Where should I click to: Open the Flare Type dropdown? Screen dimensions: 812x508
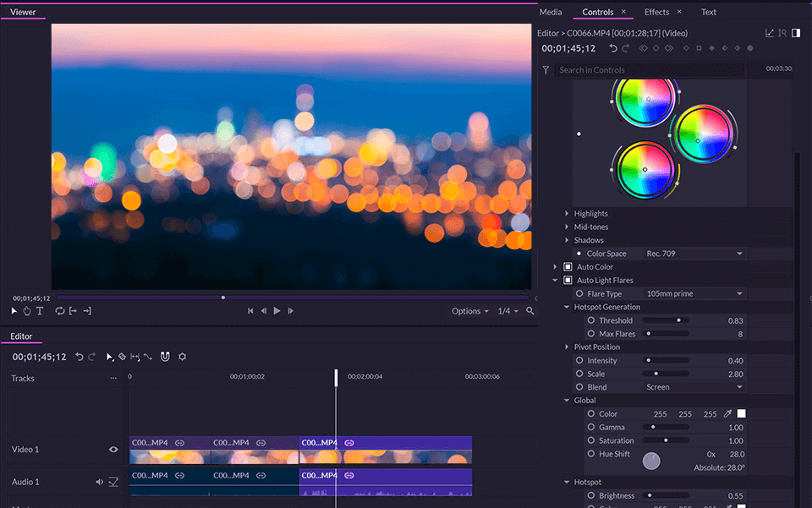coord(694,293)
